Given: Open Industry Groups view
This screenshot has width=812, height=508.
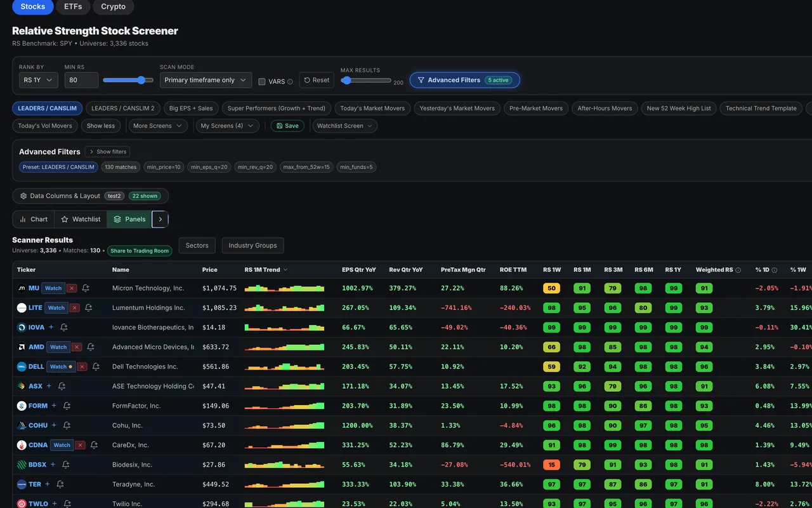Looking at the screenshot, I should tap(252, 246).
